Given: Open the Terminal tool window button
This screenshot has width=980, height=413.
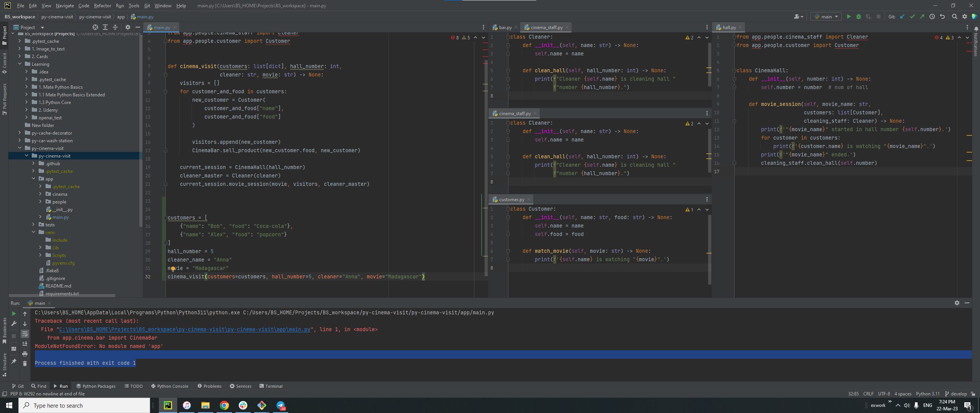Looking at the screenshot, I should coord(271,386).
